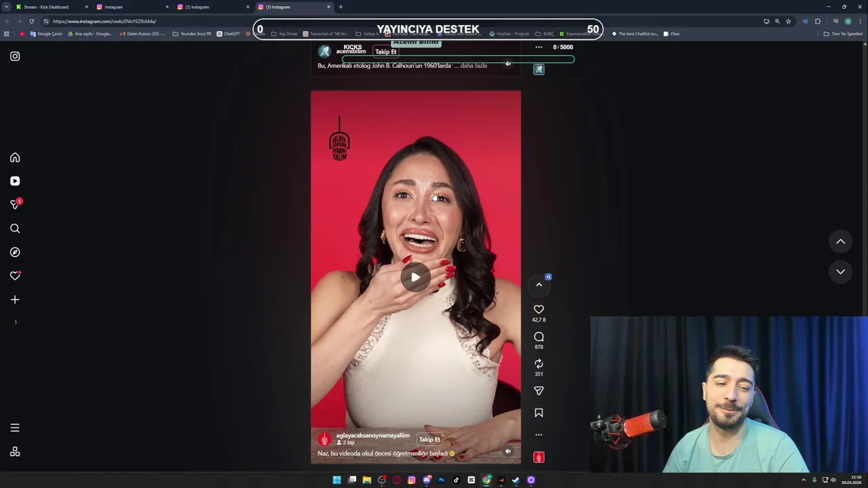Play the paused reel video
This screenshot has height=488, width=868.
[x=416, y=277]
